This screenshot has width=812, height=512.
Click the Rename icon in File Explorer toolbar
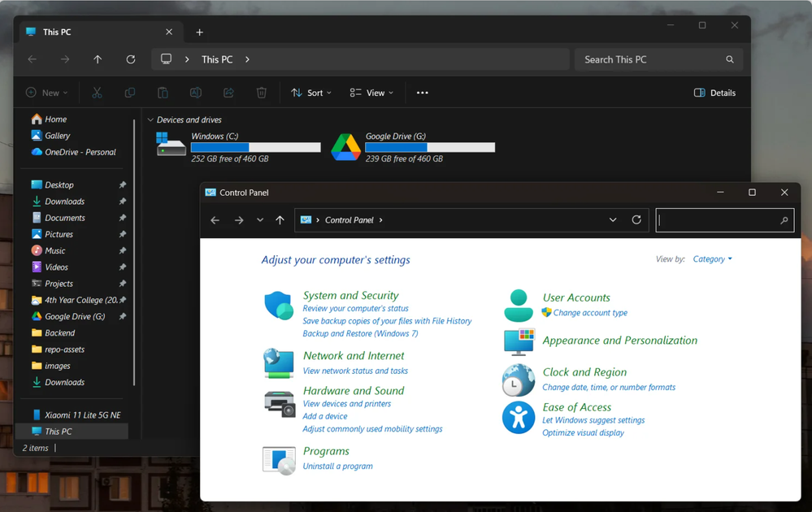point(196,93)
